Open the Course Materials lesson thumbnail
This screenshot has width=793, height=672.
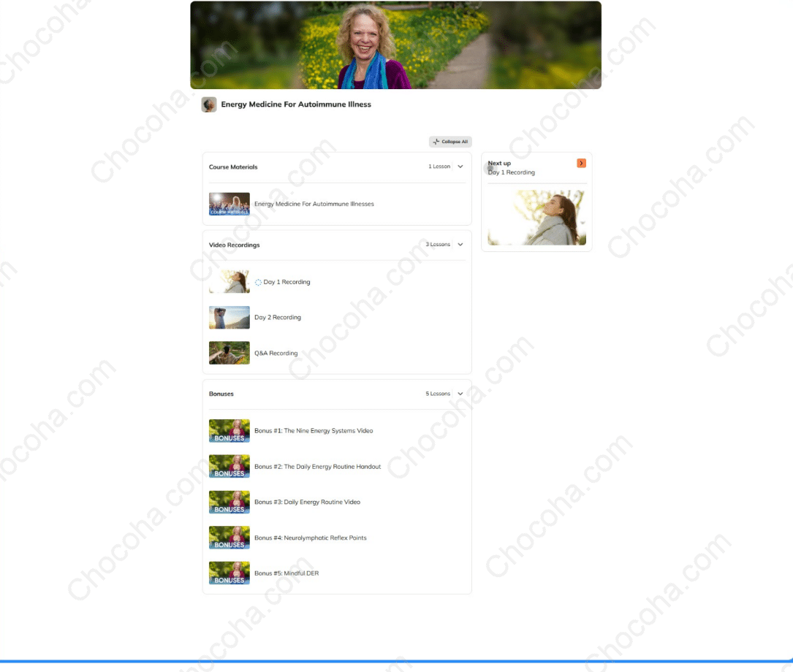coord(229,204)
